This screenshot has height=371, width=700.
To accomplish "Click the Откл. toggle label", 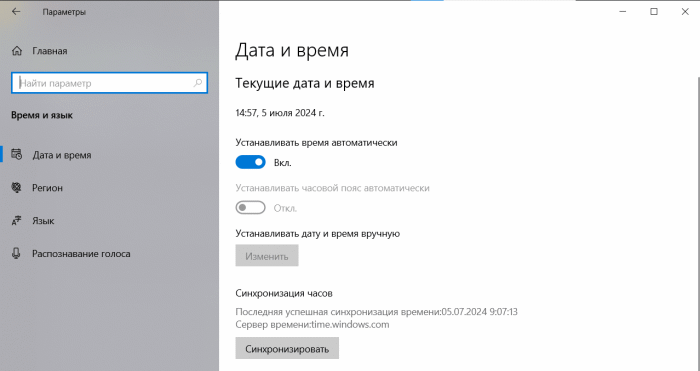I will (x=285, y=208).
